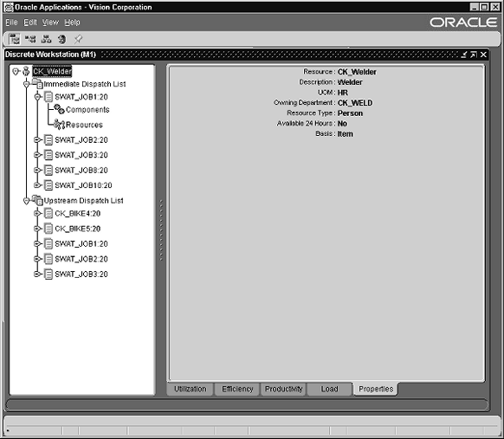Select the Components tree label
The width and height of the screenshot is (504, 439).
[87, 110]
